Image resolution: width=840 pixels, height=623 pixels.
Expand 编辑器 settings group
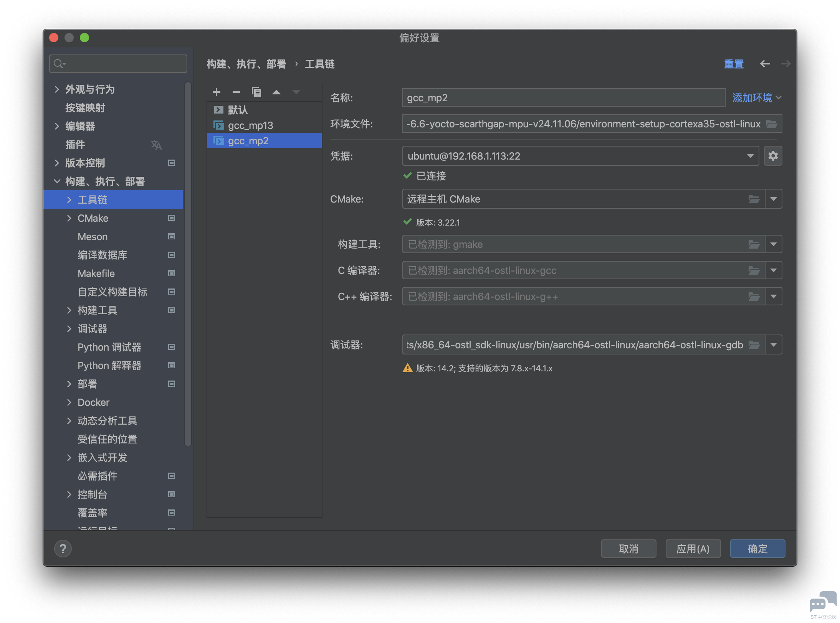[x=57, y=126]
